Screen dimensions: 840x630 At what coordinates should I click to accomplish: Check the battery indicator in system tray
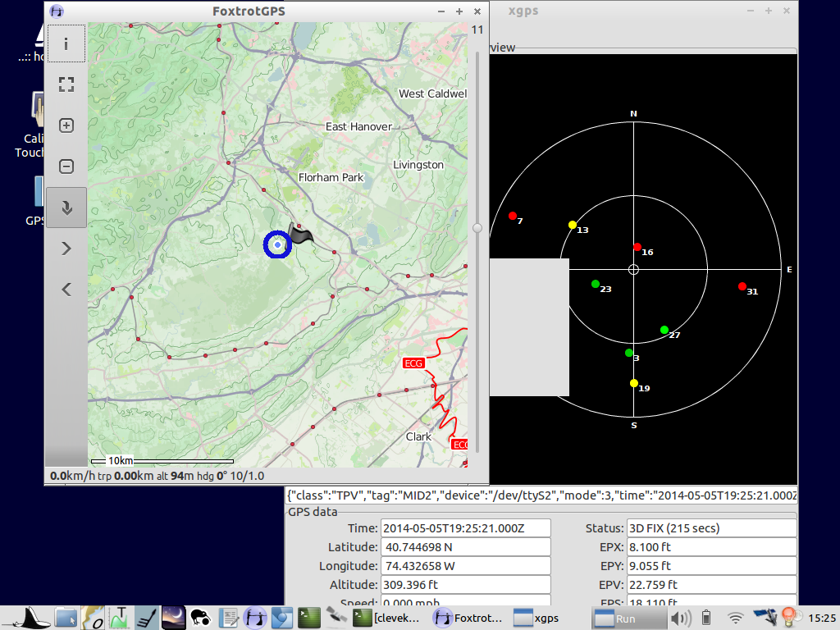coord(706,619)
